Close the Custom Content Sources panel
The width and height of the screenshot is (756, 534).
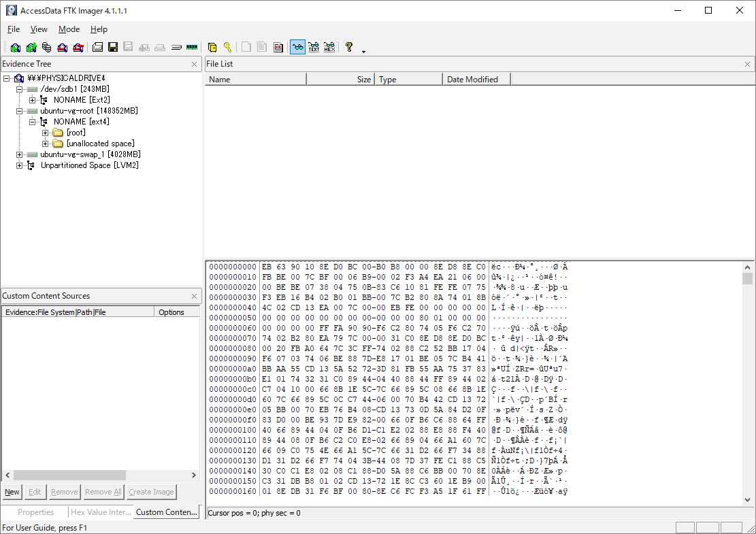tap(194, 297)
